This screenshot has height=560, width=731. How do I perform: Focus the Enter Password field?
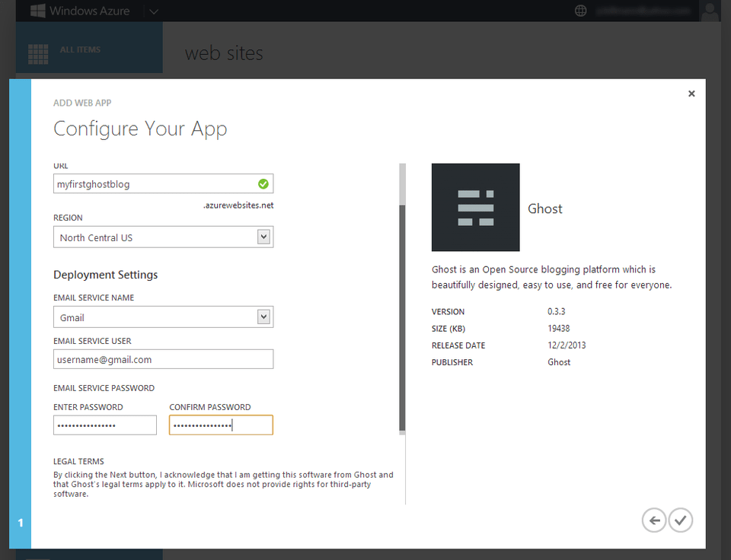pyautogui.click(x=105, y=425)
